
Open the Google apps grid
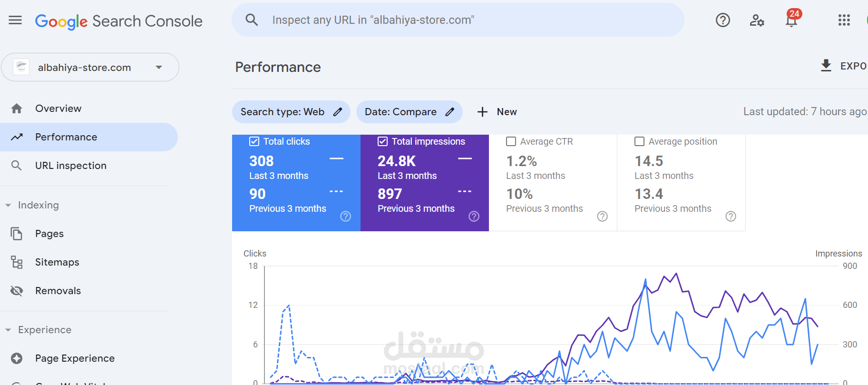coord(844,20)
